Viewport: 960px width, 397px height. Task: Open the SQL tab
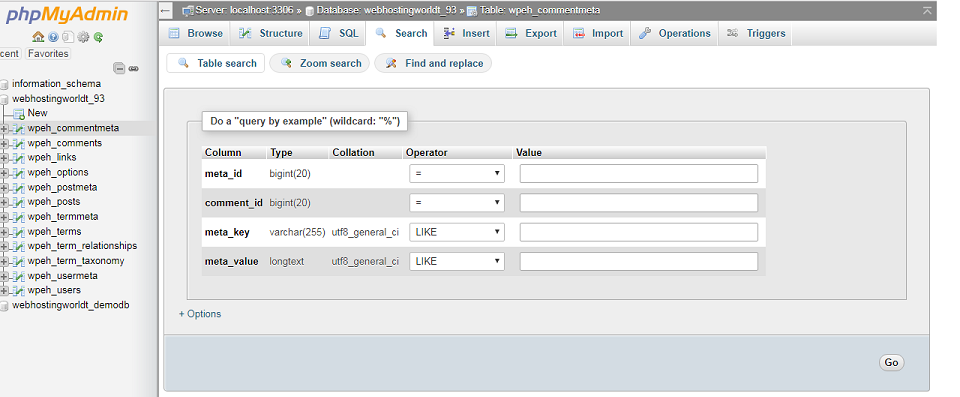338,34
